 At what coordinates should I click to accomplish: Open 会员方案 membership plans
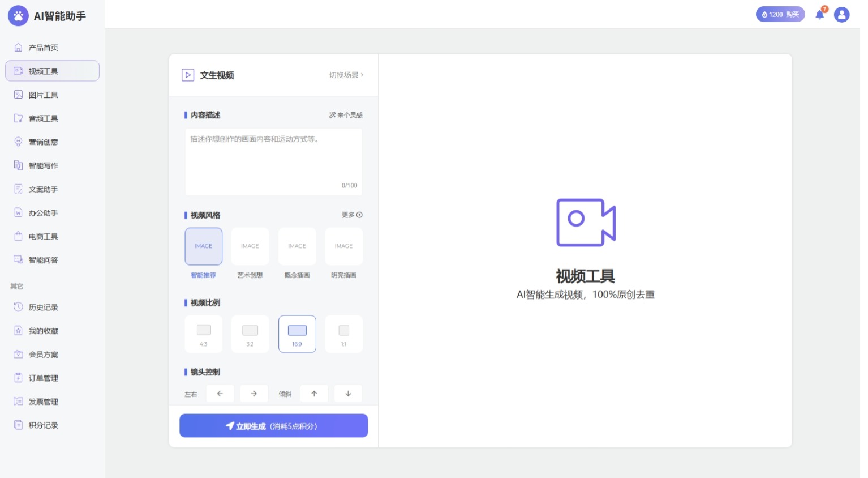(44, 355)
